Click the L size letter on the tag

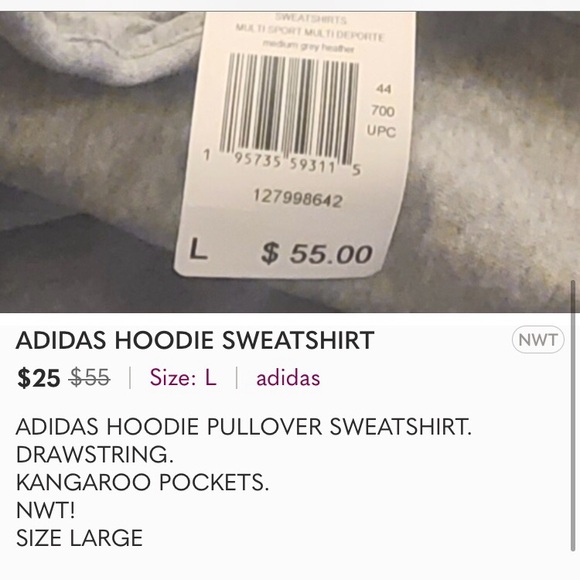198,249
